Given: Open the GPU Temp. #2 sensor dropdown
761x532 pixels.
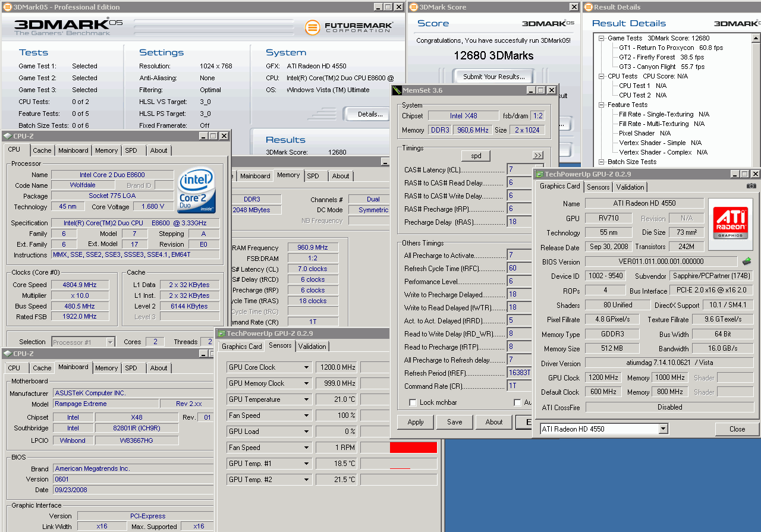Looking at the screenshot, I should coord(307,480).
